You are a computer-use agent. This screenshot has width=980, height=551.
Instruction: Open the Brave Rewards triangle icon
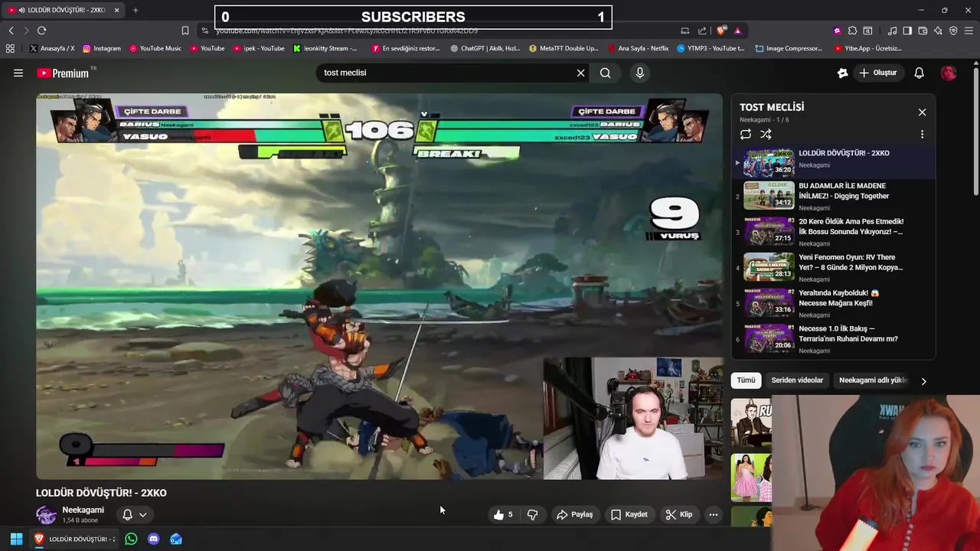737,31
